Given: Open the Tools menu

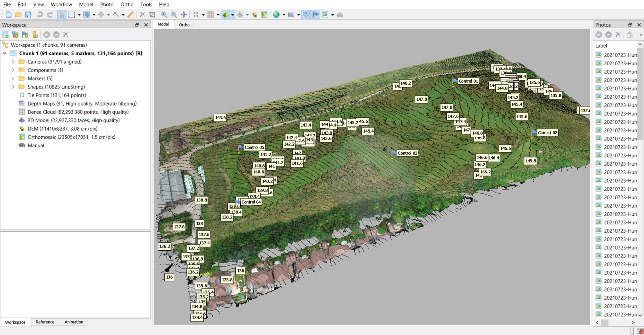Looking at the screenshot, I should pos(146,4).
